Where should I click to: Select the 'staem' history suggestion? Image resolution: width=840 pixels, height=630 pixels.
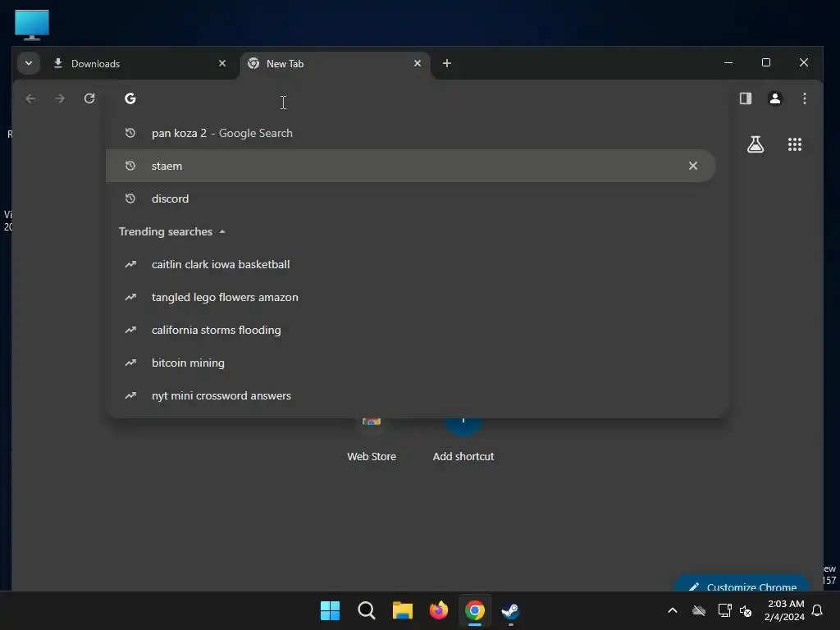(410, 166)
